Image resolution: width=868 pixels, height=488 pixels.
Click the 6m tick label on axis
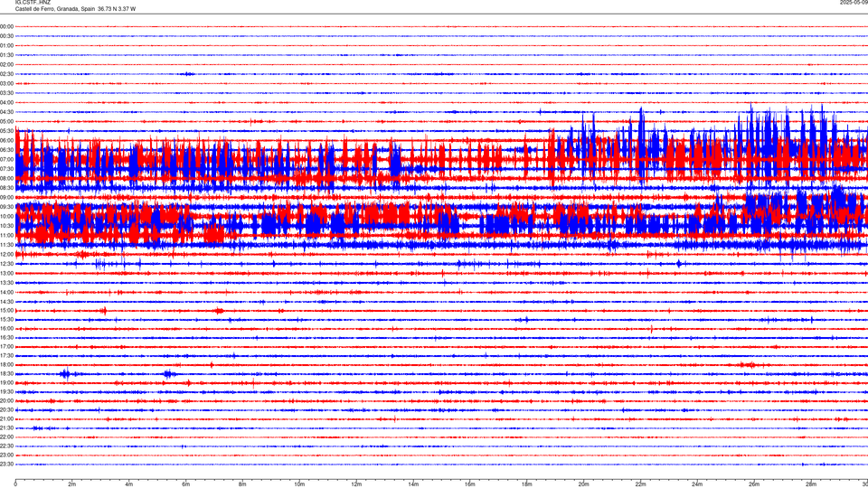(186, 484)
